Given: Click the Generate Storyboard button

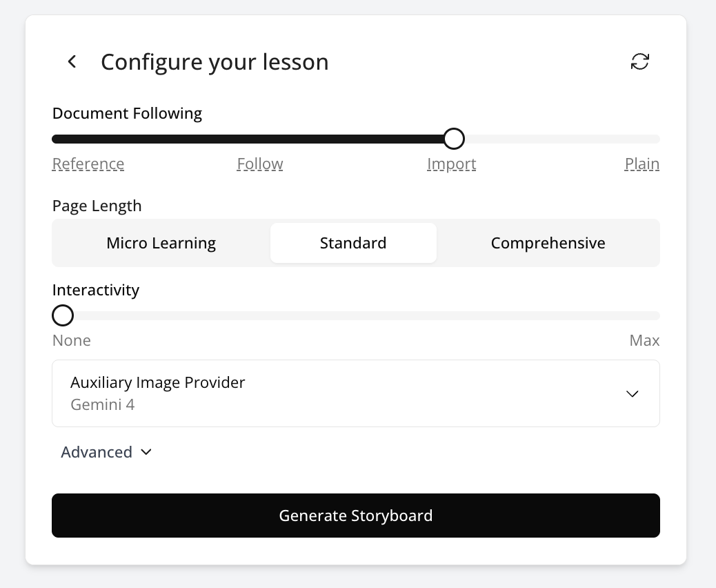Looking at the screenshot, I should (355, 516).
